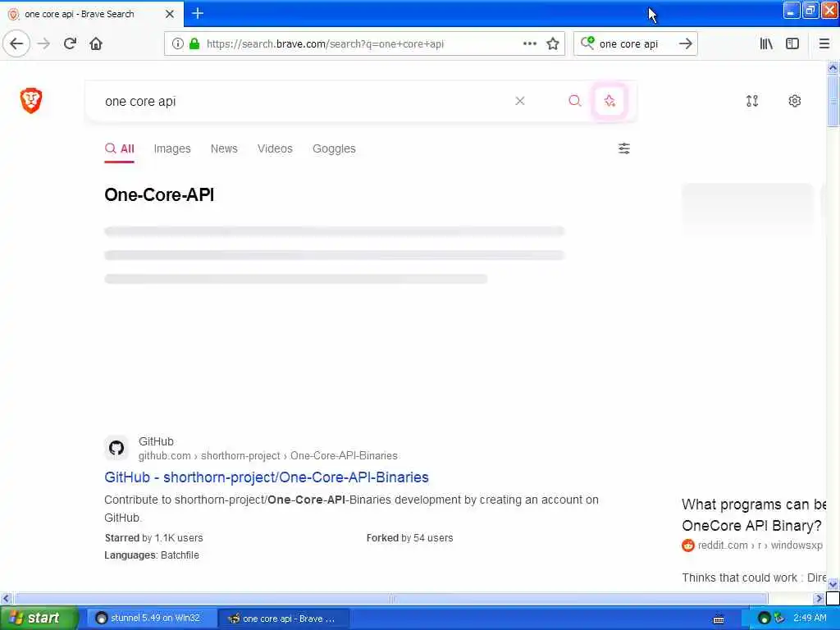Click the vertical scrollbar thumb

coord(833,101)
